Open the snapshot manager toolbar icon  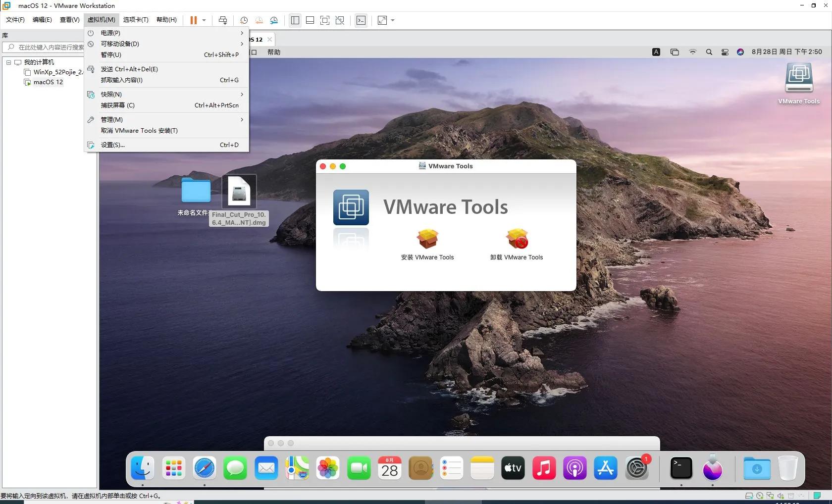point(274,20)
